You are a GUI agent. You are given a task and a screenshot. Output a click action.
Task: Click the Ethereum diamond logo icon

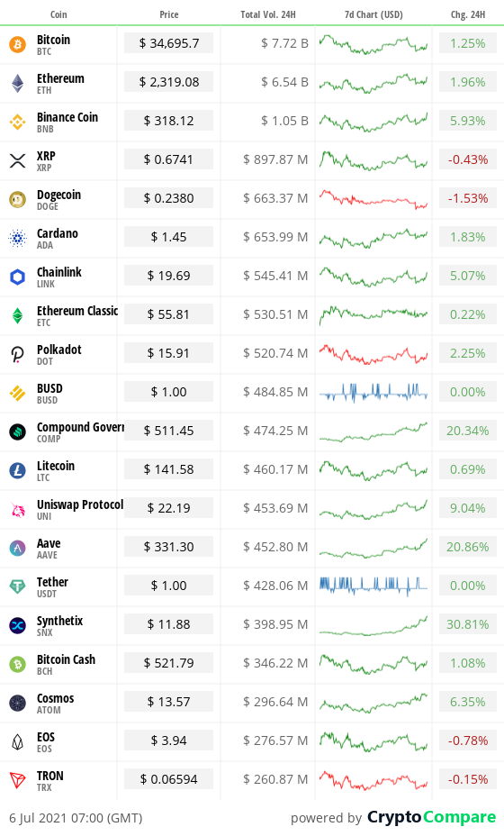click(x=18, y=83)
